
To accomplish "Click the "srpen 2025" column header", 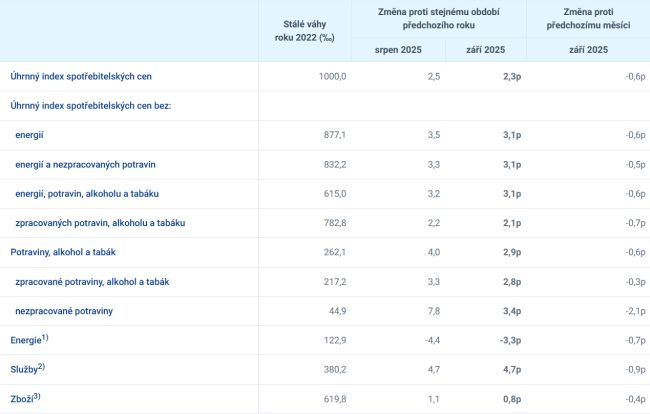I will (x=399, y=49).
